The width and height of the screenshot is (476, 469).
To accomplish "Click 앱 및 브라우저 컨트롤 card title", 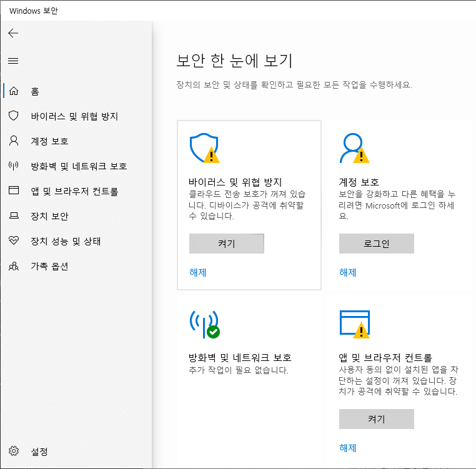I will [x=385, y=358].
